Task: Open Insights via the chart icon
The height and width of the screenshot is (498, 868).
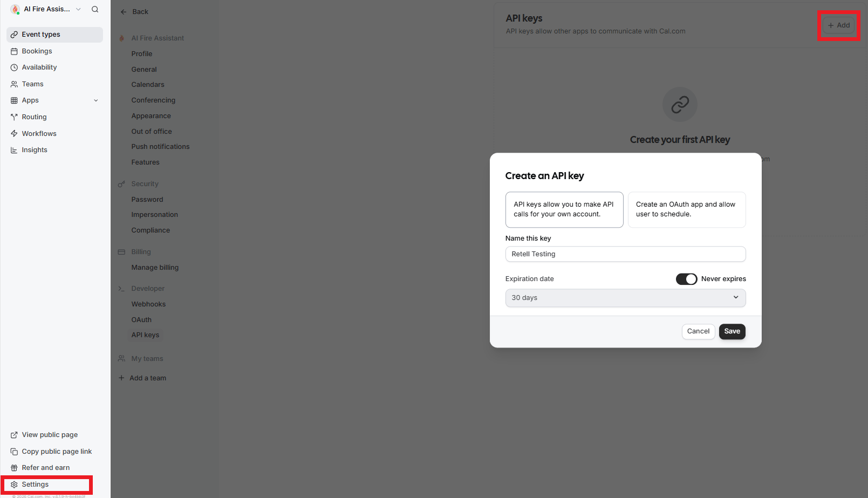Action: coord(13,149)
